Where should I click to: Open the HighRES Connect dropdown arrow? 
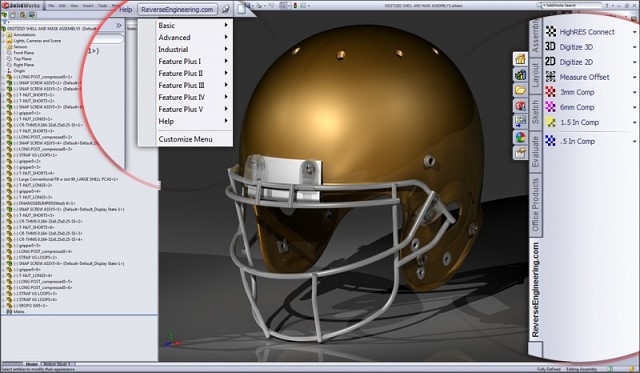(x=635, y=32)
